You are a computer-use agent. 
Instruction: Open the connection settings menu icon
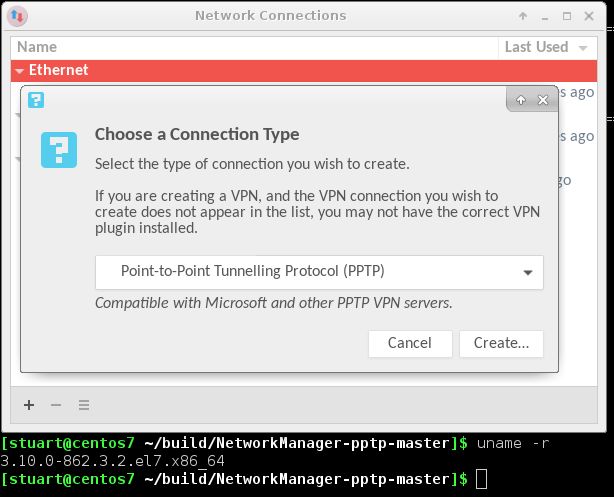pos(84,405)
